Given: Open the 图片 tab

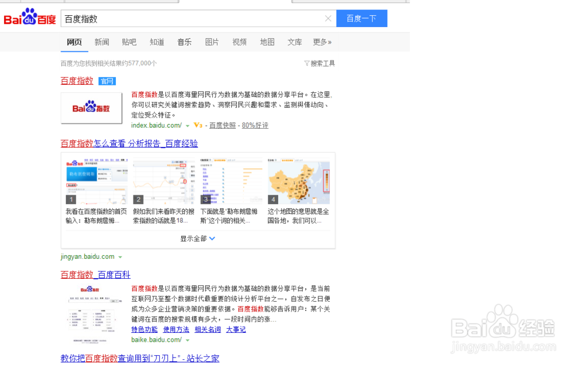Looking at the screenshot, I should tap(212, 42).
